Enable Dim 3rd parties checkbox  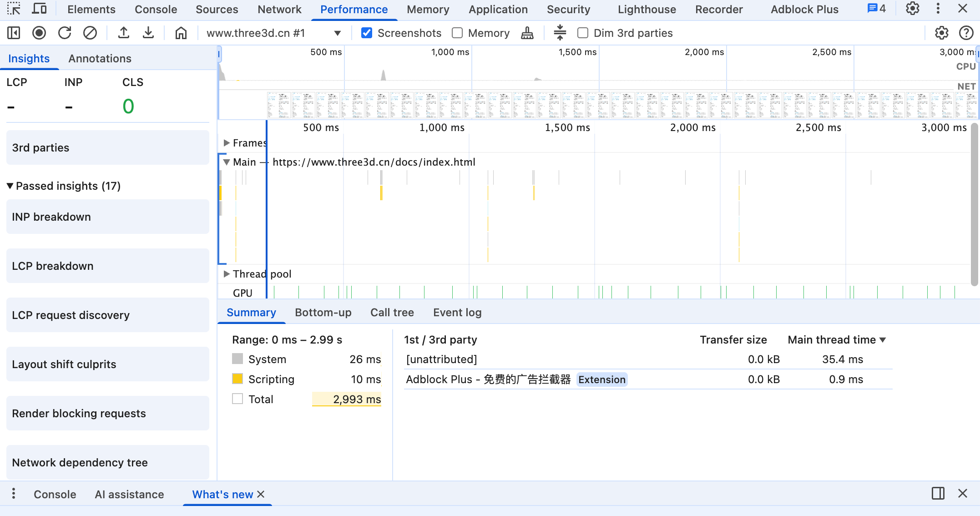pos(583,33)
